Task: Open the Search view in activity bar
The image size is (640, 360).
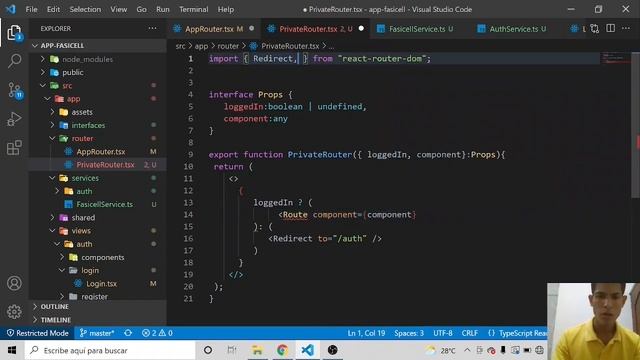Action: point(14,61)
